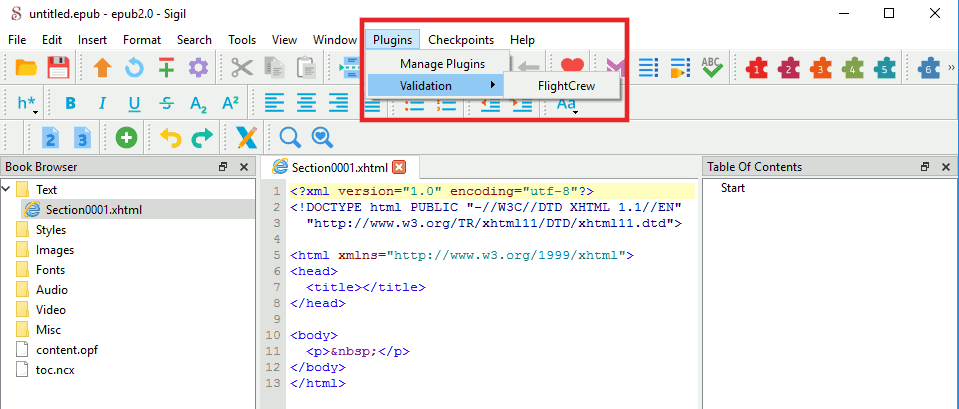Screen dimensions: 959x409
Task: Click the Paste clipboard icon
Action: [306, 67]
